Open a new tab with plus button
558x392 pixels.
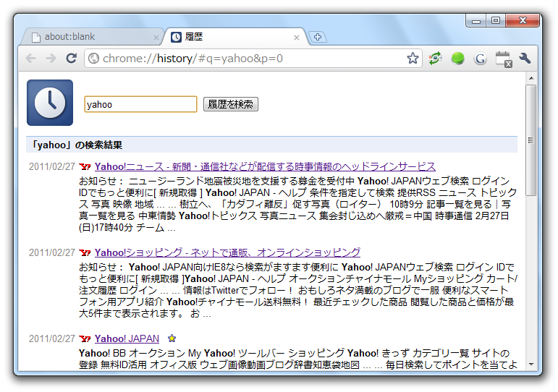pos(318,37)
